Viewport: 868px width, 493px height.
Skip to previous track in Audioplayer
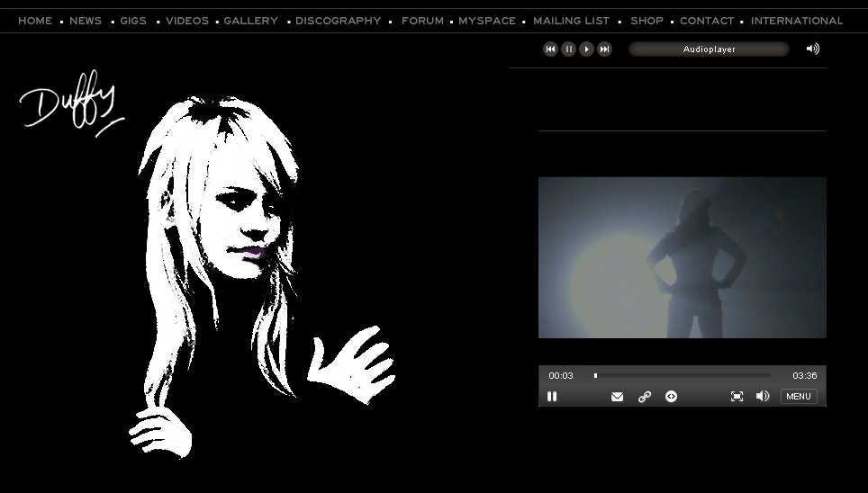click(550, 49)
